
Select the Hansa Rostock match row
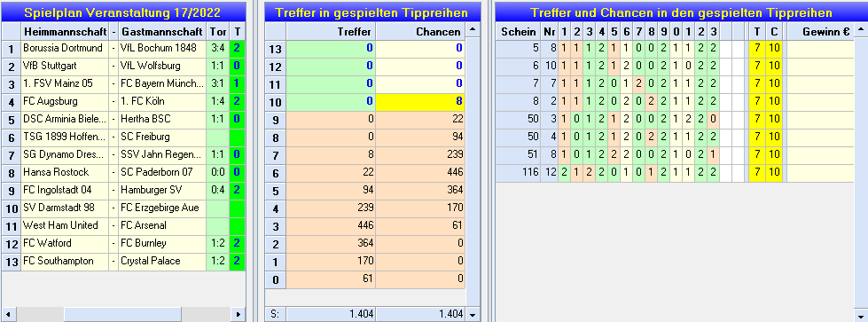(123, 172)
